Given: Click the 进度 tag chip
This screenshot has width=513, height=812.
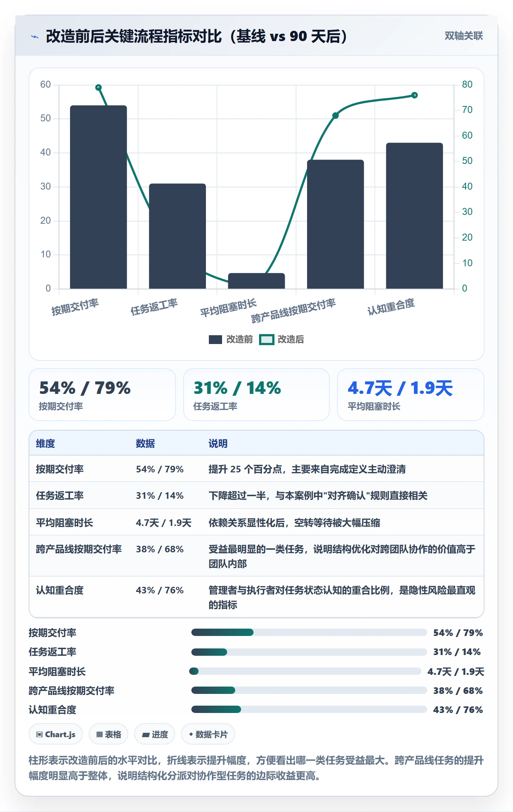Looking at the screenshot, I should coord(155,734).
